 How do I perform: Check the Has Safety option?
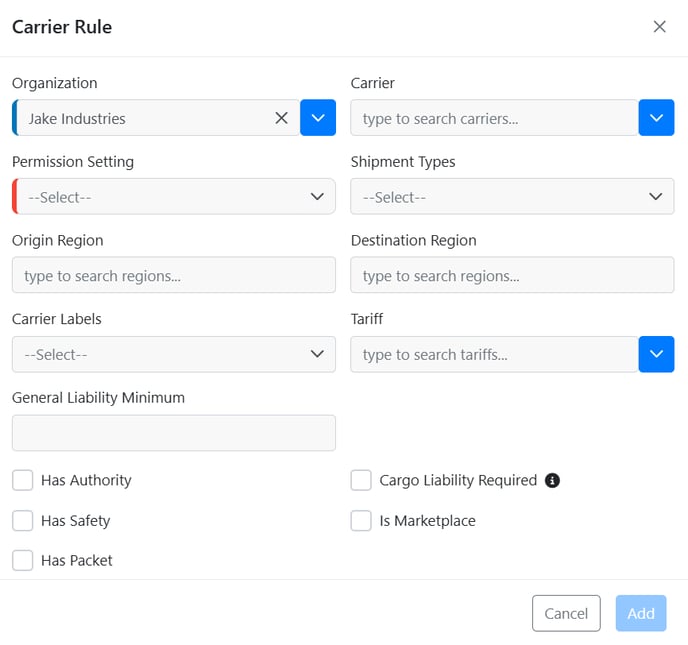[x=23, y=520]
